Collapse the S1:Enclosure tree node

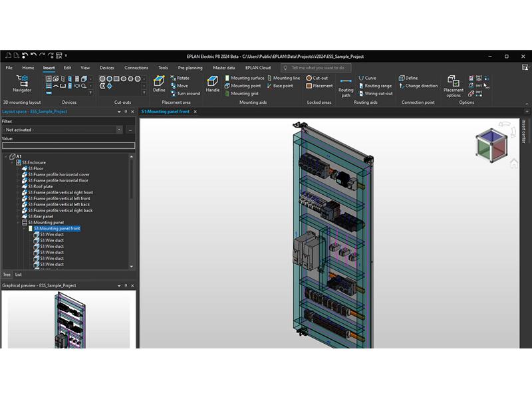click(x=12, y=162)
